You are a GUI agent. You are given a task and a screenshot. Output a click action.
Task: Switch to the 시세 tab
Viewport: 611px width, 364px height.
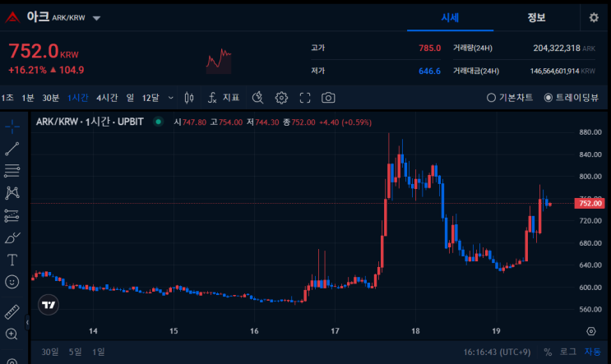450,17
